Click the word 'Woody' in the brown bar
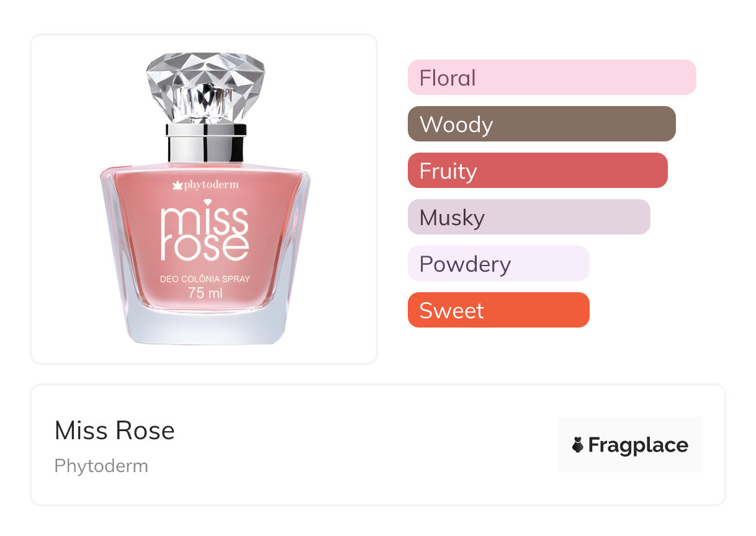This screenshot has width=756, height=536. click(456, 125)
